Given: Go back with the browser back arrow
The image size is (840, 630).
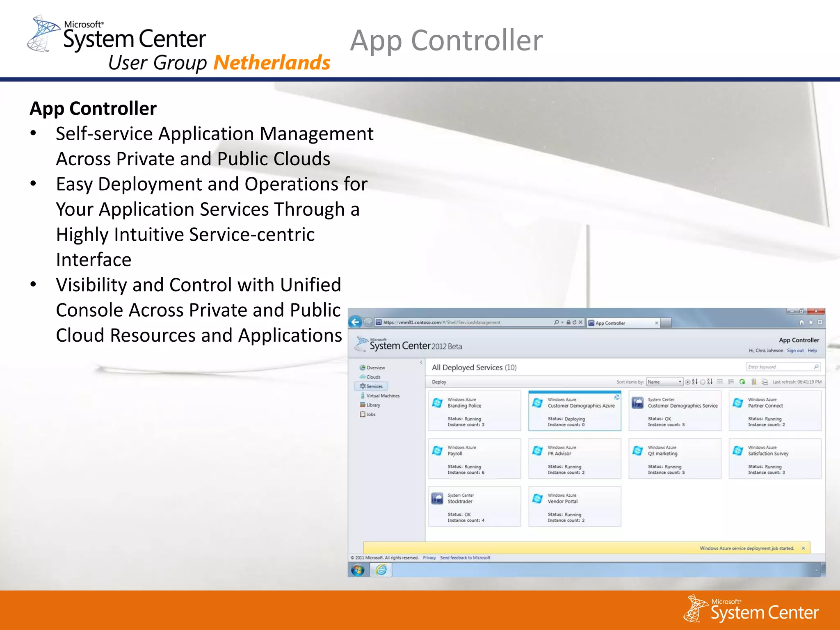Looking at the screenshot, I should [355, 322].
